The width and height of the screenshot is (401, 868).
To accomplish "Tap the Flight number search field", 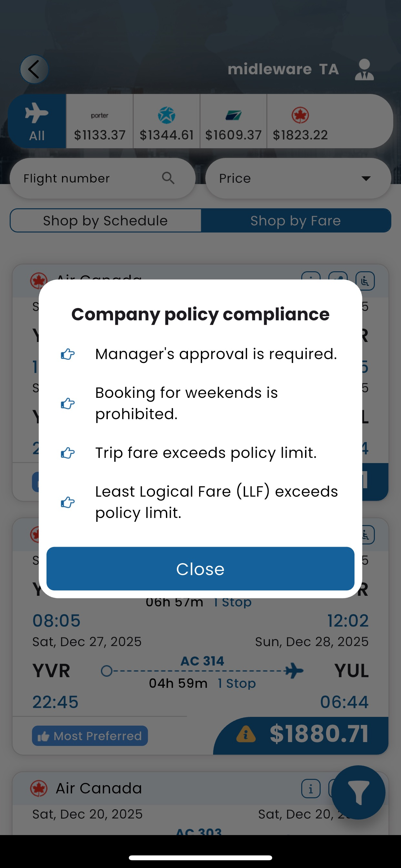I will point(87,178).
